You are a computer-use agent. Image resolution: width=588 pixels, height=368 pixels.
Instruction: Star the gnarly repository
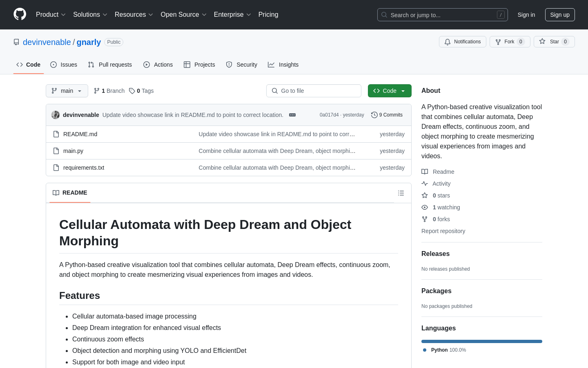pyautogui.click(x=554, y=42)
